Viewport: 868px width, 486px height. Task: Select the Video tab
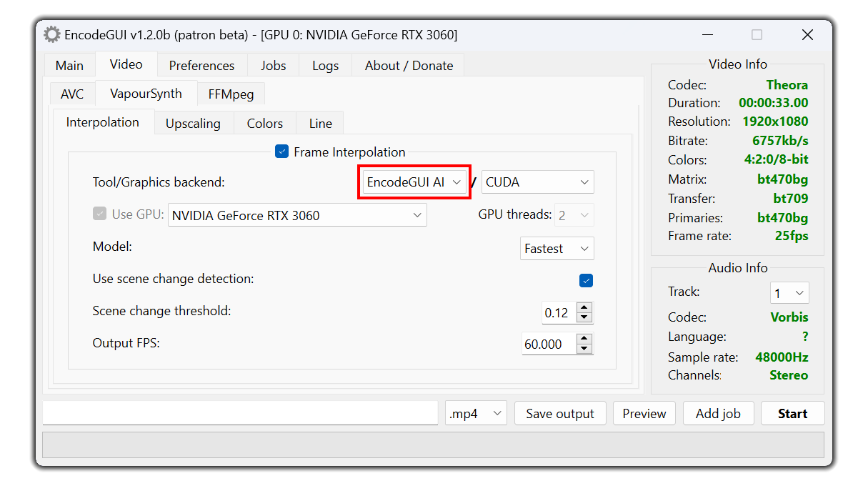click(126, 64)
